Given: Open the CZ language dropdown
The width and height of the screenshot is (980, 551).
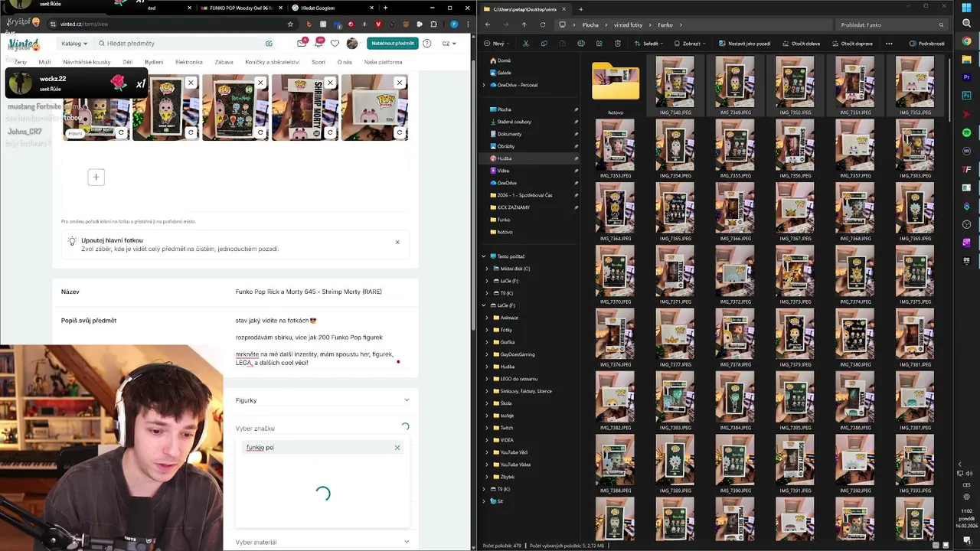Looking at the screenshot, I should coord(449,44).
